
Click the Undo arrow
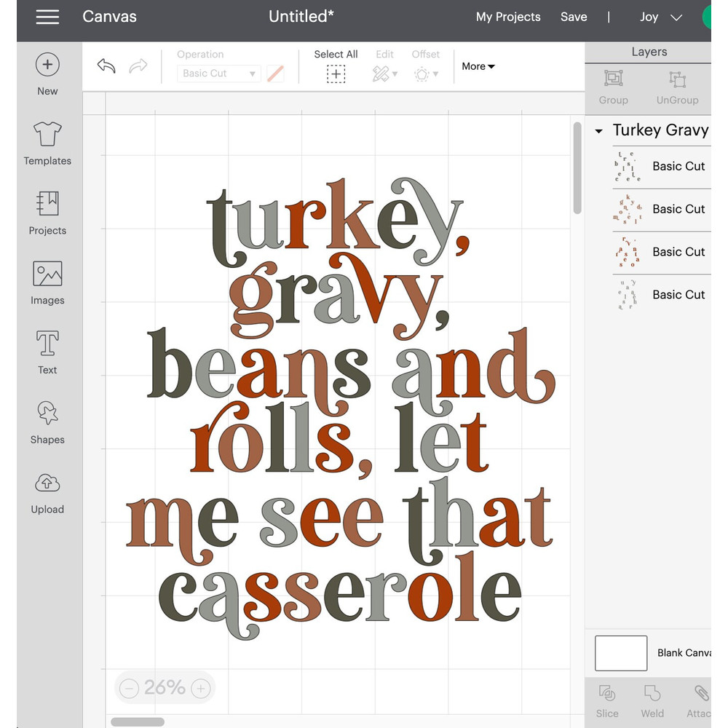click(106, 66)
